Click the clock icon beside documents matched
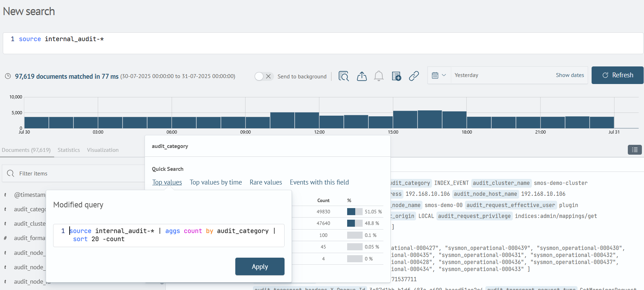The image size is (644, 290). (x=8, y=76)
